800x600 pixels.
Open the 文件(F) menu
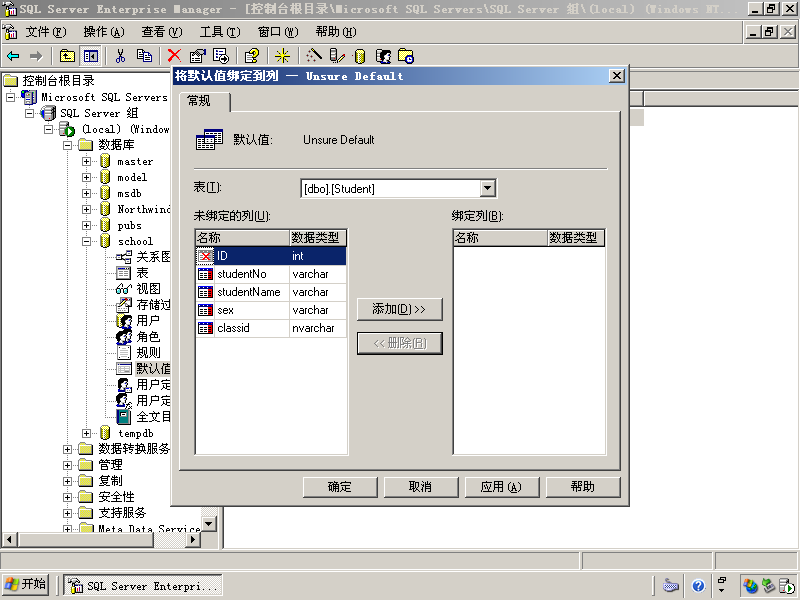(45, 32)
